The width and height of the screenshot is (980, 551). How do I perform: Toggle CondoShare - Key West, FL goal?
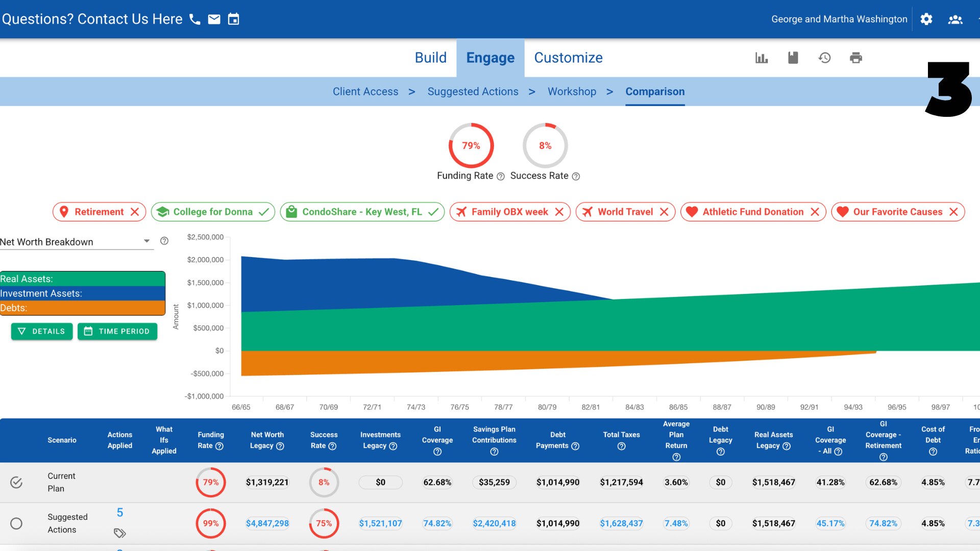[362, 212]
